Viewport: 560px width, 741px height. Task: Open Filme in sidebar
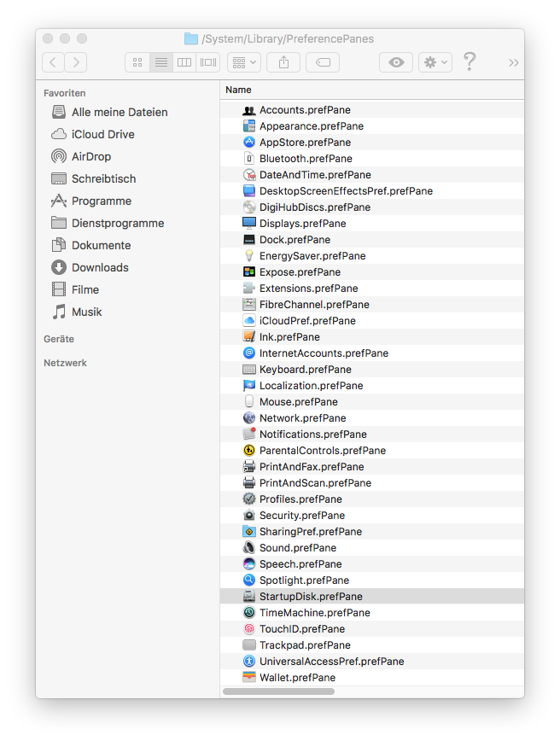coord(74,289)
